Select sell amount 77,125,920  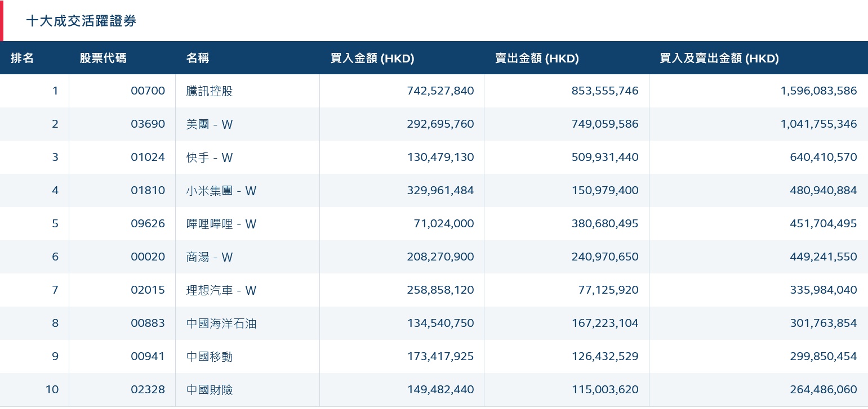click(x=608, y=290)
